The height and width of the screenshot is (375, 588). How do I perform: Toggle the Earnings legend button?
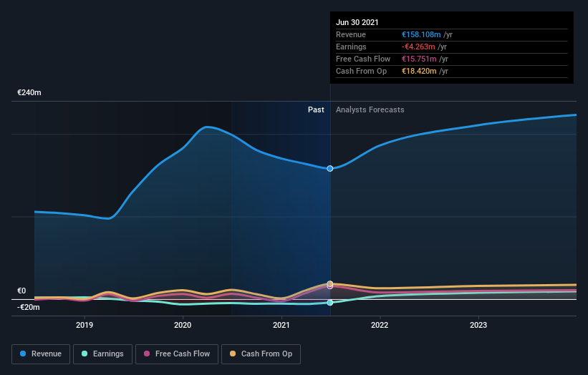coord(102,354)
